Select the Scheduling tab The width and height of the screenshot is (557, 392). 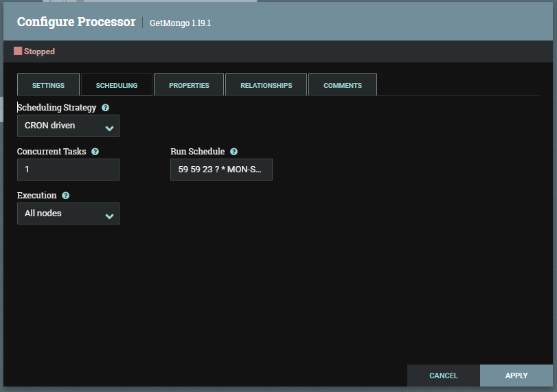click(117, 85)
